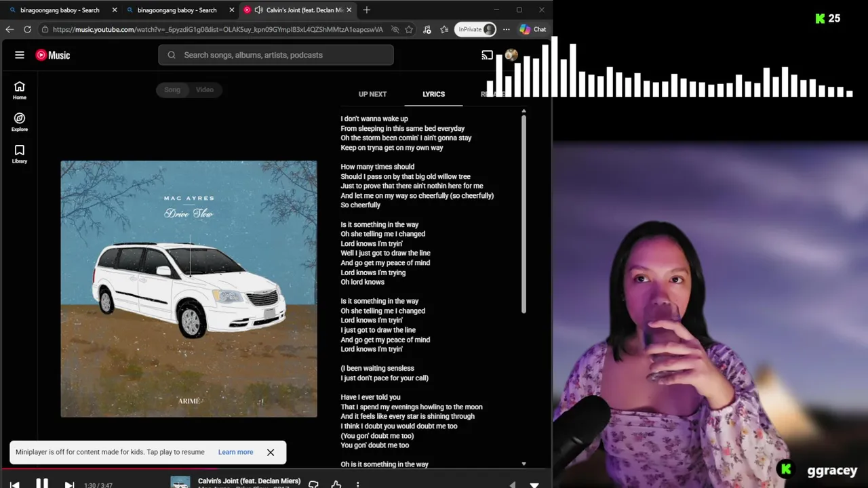Dislike the song with thumbs down

313,484
